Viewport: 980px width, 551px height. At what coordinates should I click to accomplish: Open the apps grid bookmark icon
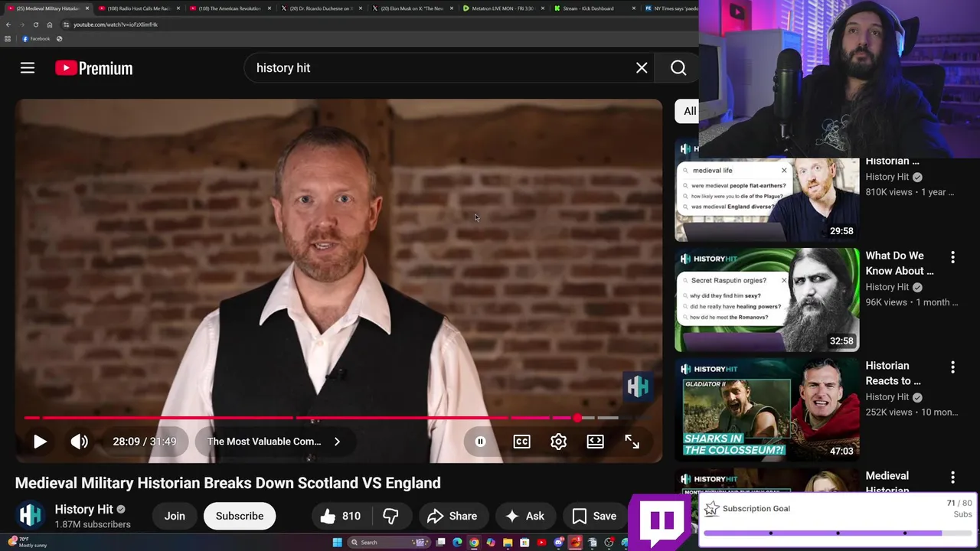click(8, 39)
